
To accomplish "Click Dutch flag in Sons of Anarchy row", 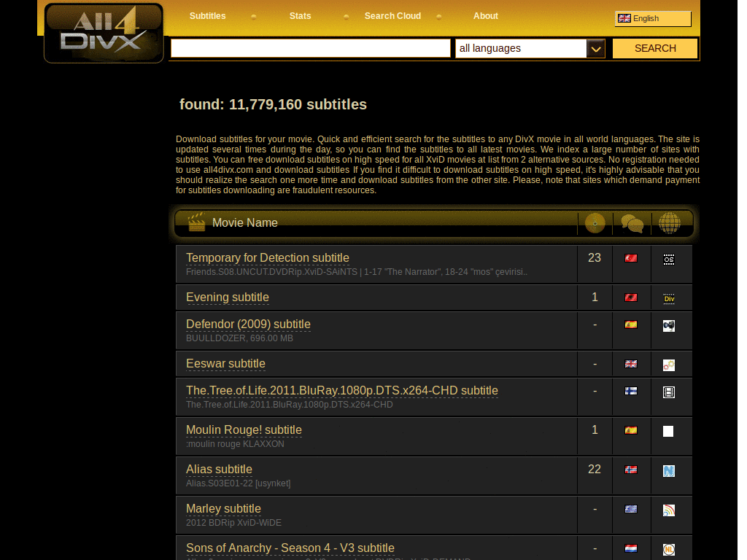I will [x=631, y=548].
